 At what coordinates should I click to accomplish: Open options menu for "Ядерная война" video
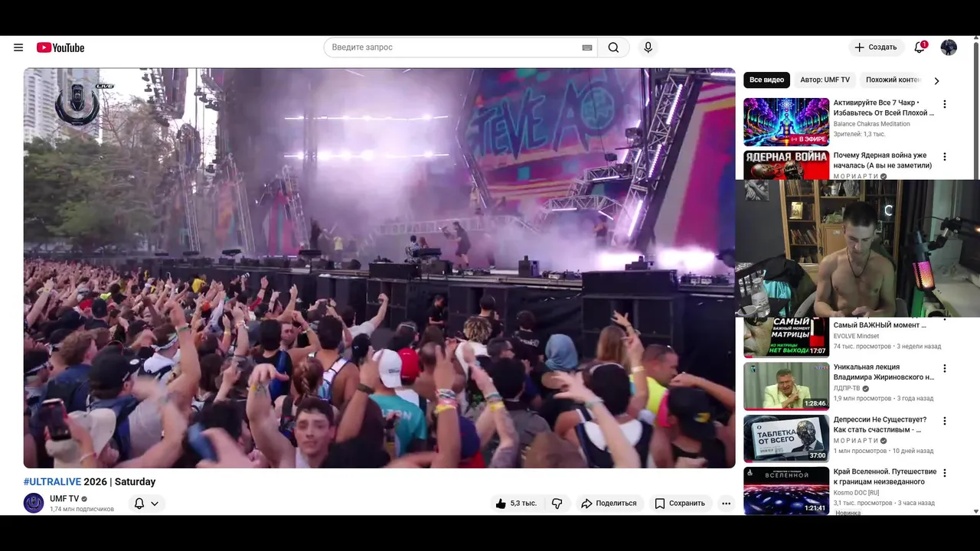pos(944,156)
